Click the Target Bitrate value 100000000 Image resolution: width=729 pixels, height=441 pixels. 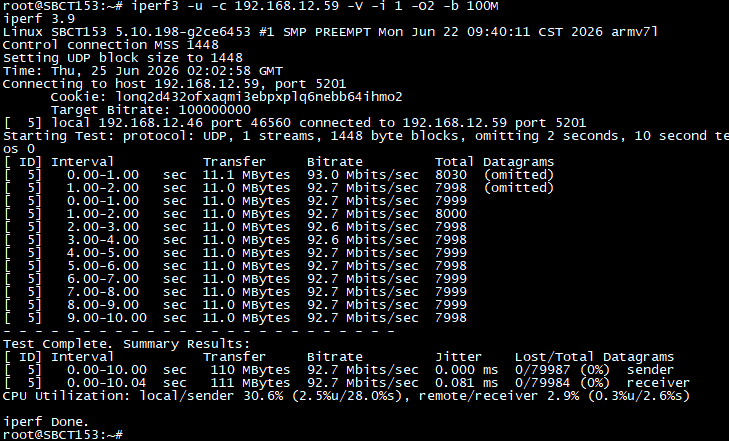214,110
